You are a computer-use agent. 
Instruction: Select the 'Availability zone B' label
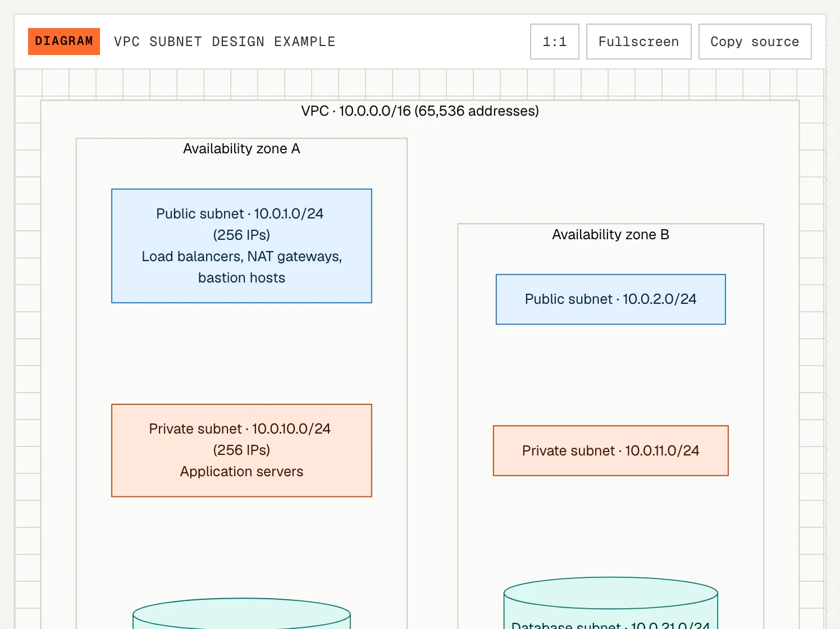point(611,234)
